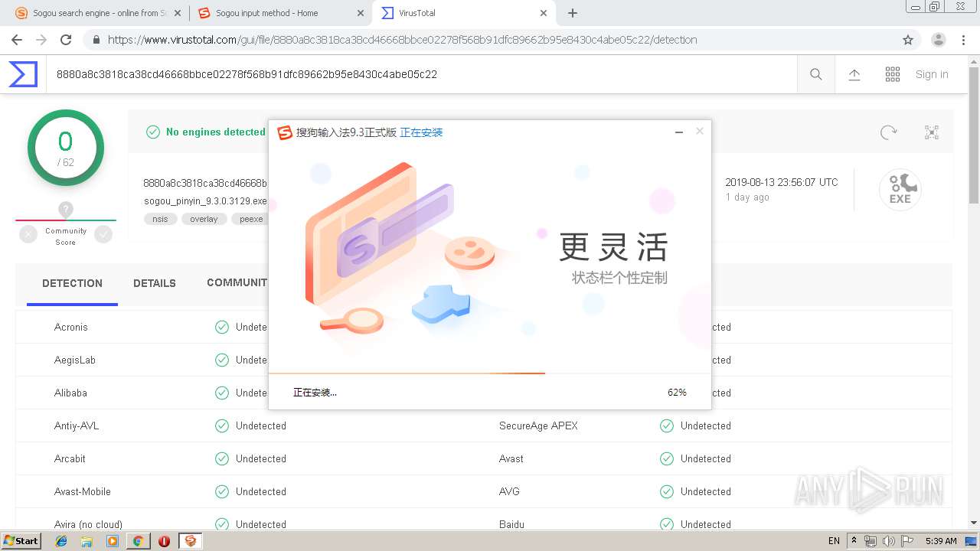The image size is (980, 551).
Task: Click the EXE file type icon
Action: pyautogui.click(x=900, y=190)
